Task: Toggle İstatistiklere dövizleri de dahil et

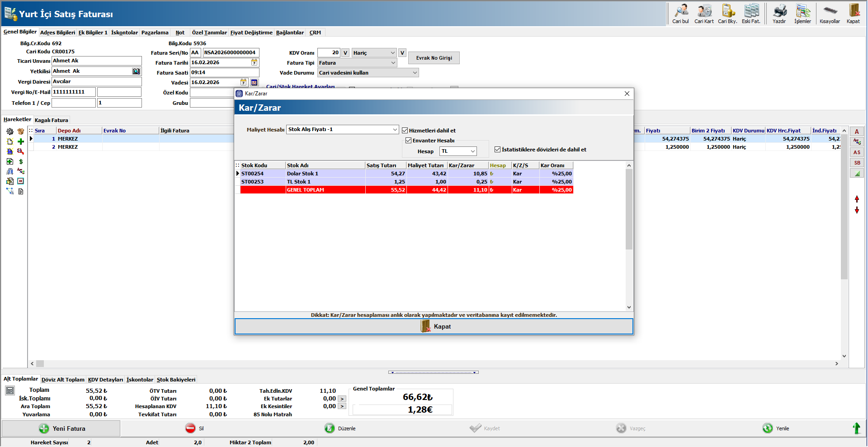Action: click(x=498, y=150)
